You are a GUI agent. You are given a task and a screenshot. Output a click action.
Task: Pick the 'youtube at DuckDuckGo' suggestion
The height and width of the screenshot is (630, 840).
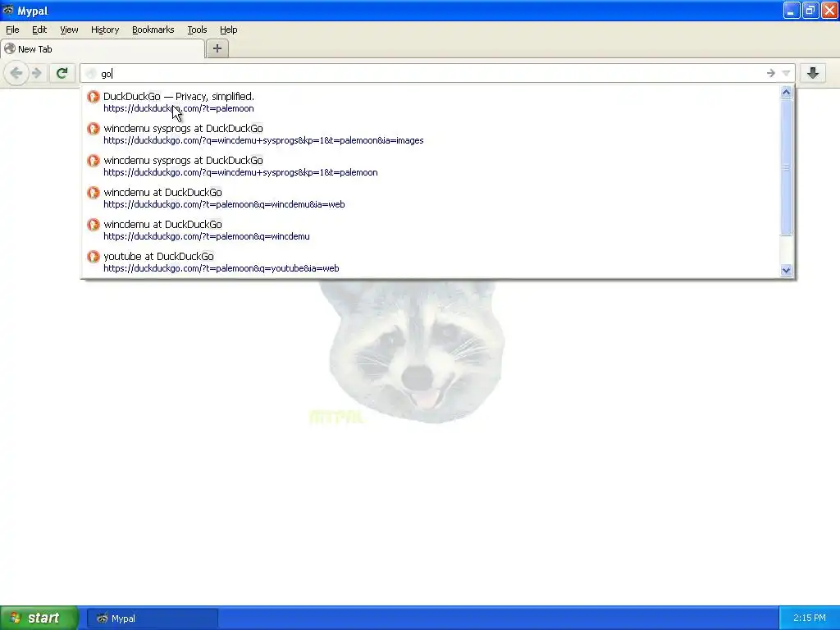pyautogui.click(x=431, y=262)
